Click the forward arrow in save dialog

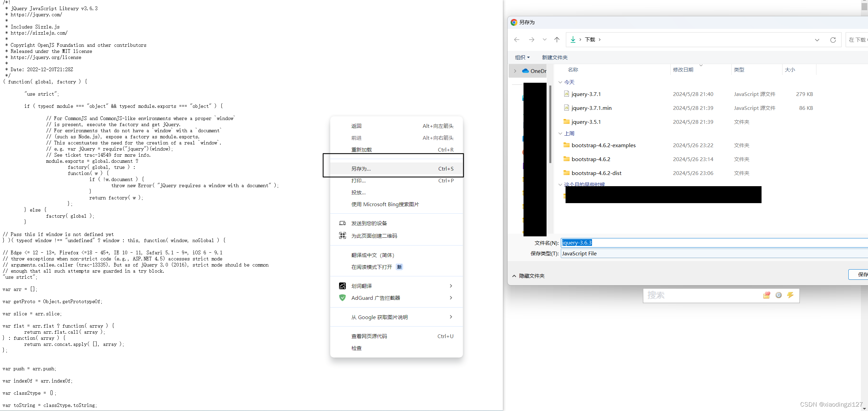pyautogui.click(x=531, y=40)
